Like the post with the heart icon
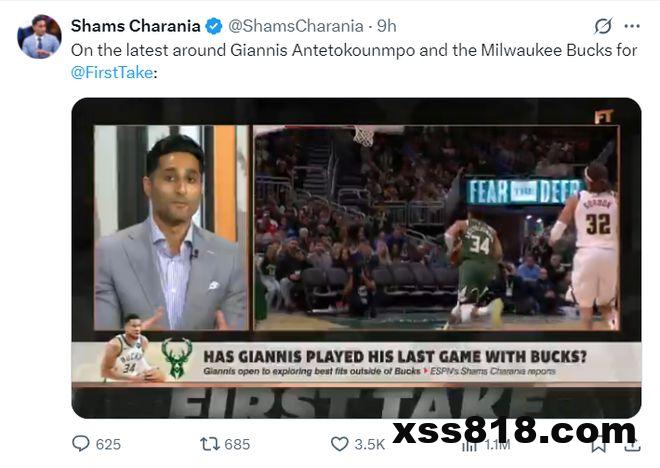The width and height of the screenshot is (660, 468). click(339, 444)
